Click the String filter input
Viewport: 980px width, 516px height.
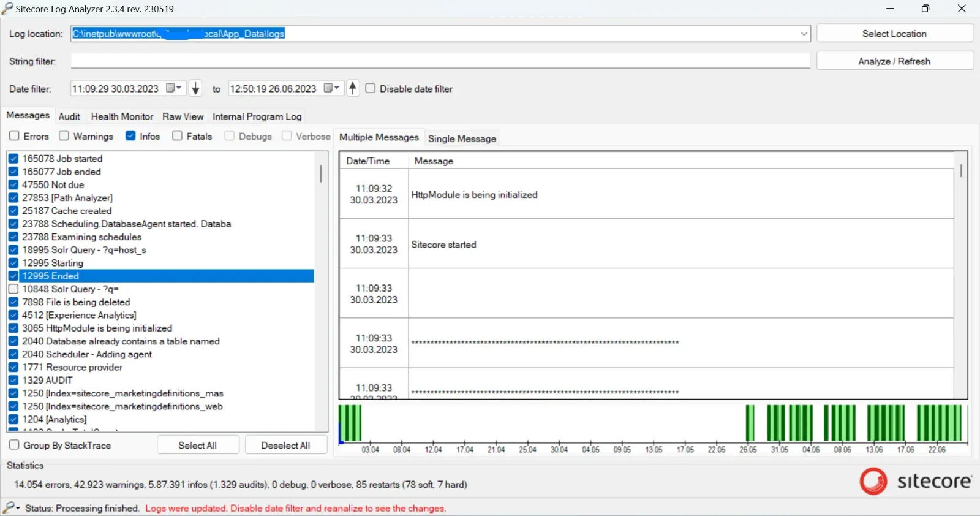pos(440,61)
